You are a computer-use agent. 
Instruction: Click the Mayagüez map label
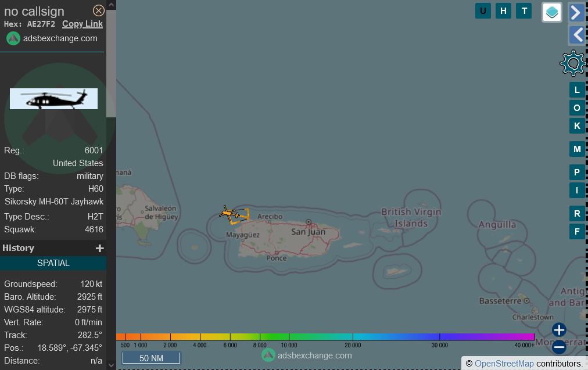(x=243, y=235)
